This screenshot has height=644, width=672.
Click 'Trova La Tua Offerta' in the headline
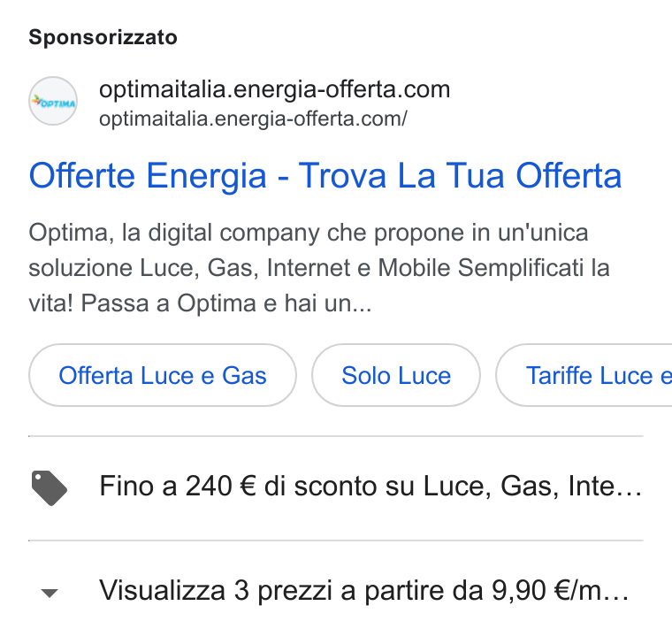[460, 175]
